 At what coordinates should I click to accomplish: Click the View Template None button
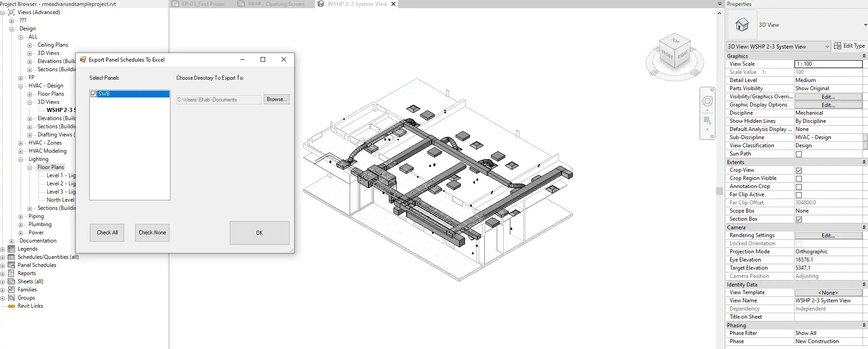coord(828,293)
